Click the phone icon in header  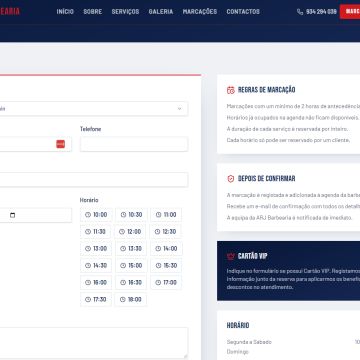300,12
